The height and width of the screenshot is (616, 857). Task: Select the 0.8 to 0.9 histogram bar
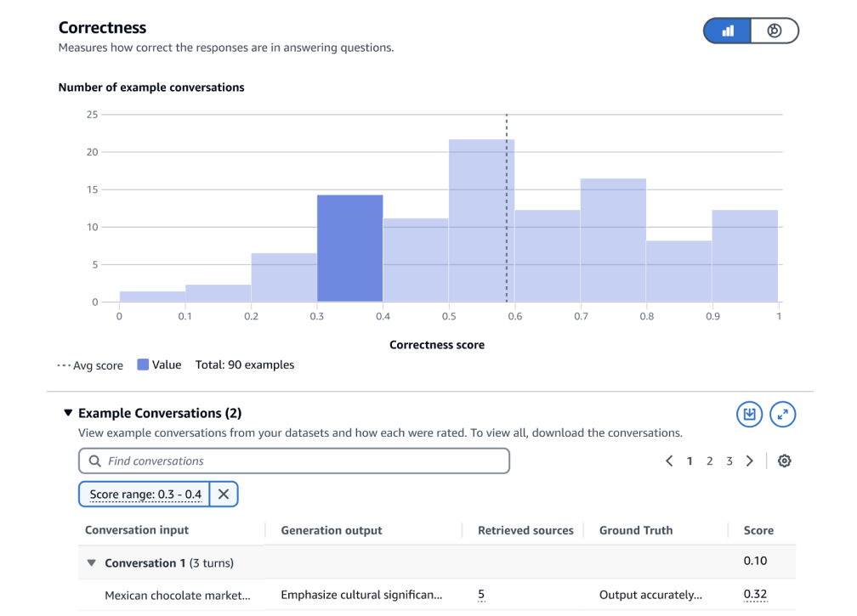click(x=678, y=271)
